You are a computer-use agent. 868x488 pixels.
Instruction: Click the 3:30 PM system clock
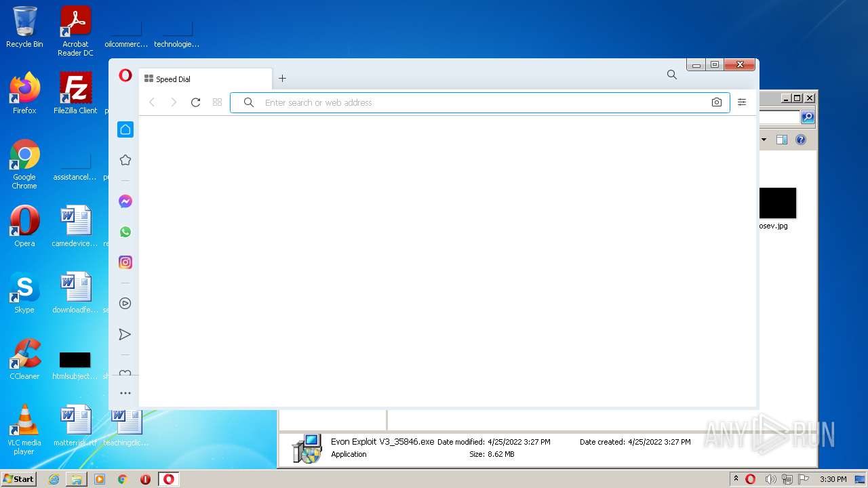[833, 479]
